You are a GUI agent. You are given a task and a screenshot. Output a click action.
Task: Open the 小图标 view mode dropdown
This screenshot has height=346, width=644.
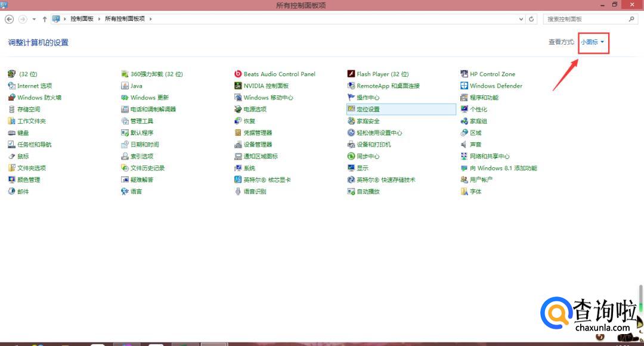click(592, 42)
